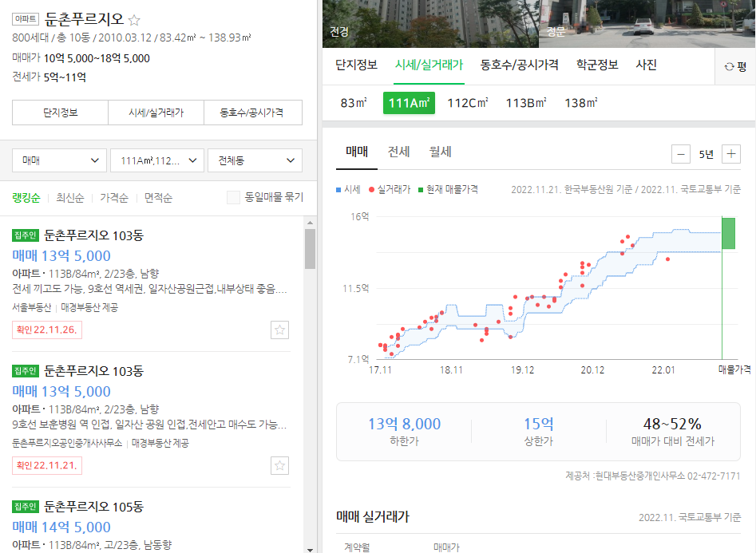Click 실거래가 legend red marker

coord(371,190)
